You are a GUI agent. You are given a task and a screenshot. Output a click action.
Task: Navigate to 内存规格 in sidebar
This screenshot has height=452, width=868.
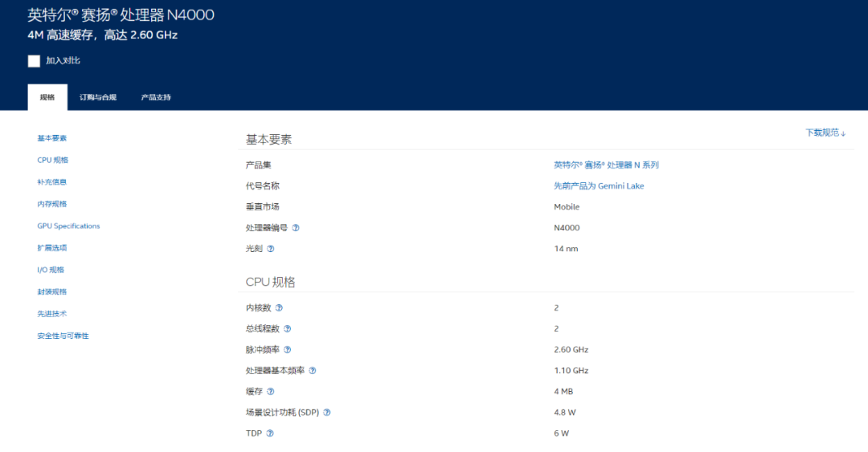(x=52, y=204)
